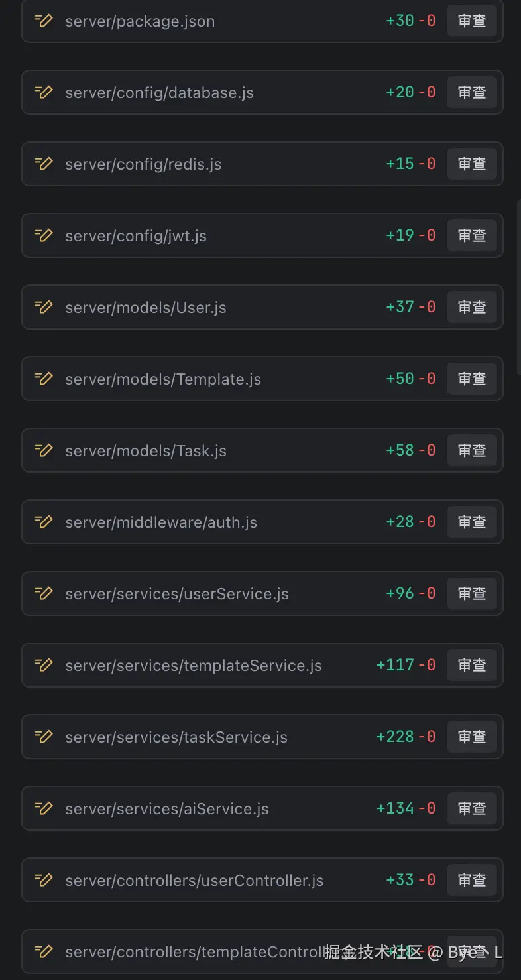The image size is (521, 980).
Task: Select the edit icon next to server/services/taskService.js
Action: pyautogui.click(x=44, y=737)
